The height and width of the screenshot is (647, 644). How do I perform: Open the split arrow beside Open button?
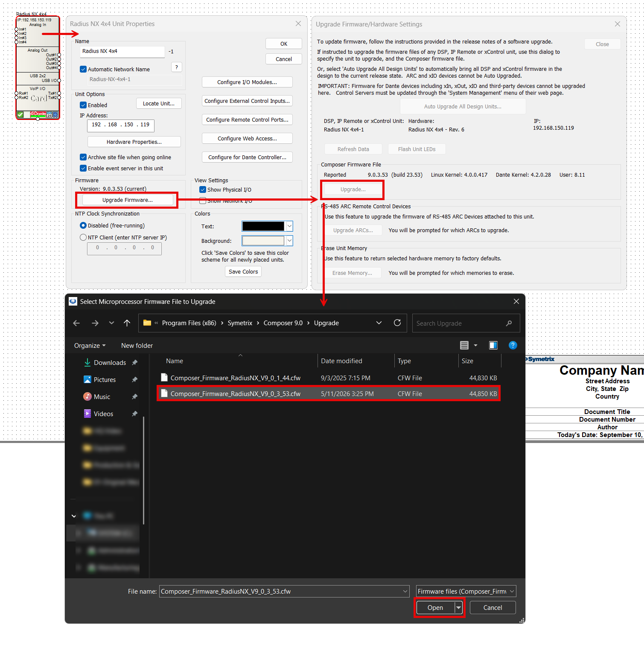pyautogui.click(x=458, y=607)
